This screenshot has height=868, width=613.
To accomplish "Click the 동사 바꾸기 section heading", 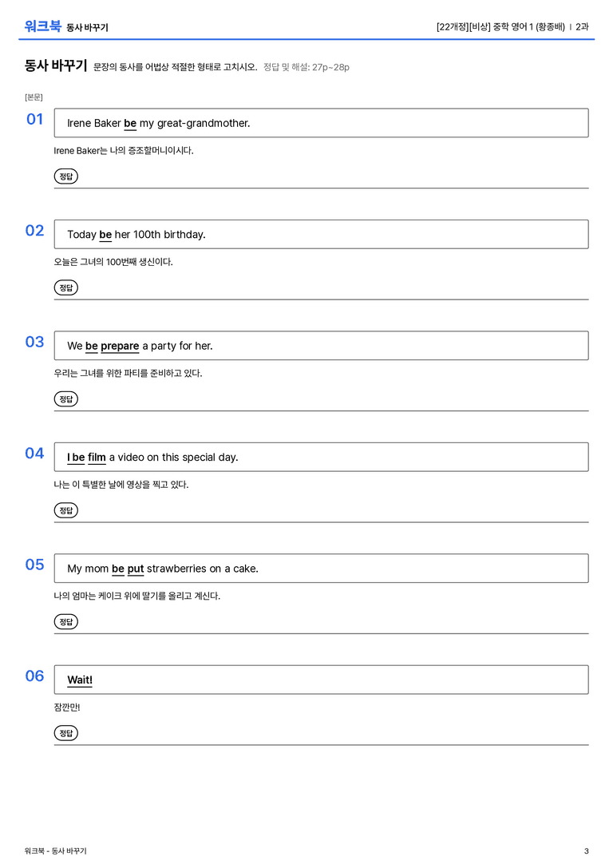I will tap(56, 65).
